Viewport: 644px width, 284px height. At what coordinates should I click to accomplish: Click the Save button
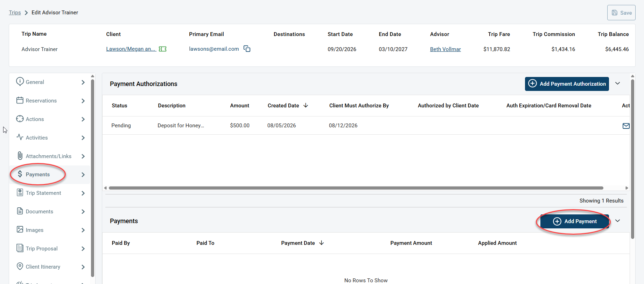click(x=621, y=13)
